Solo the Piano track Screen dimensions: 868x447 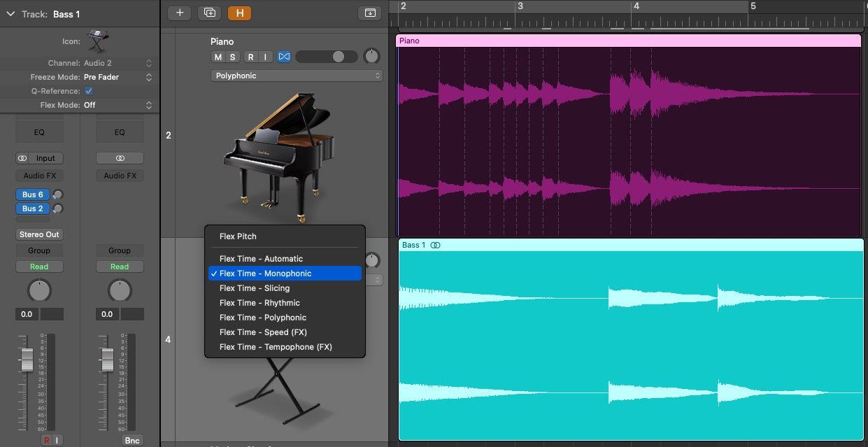pos(233,57)
